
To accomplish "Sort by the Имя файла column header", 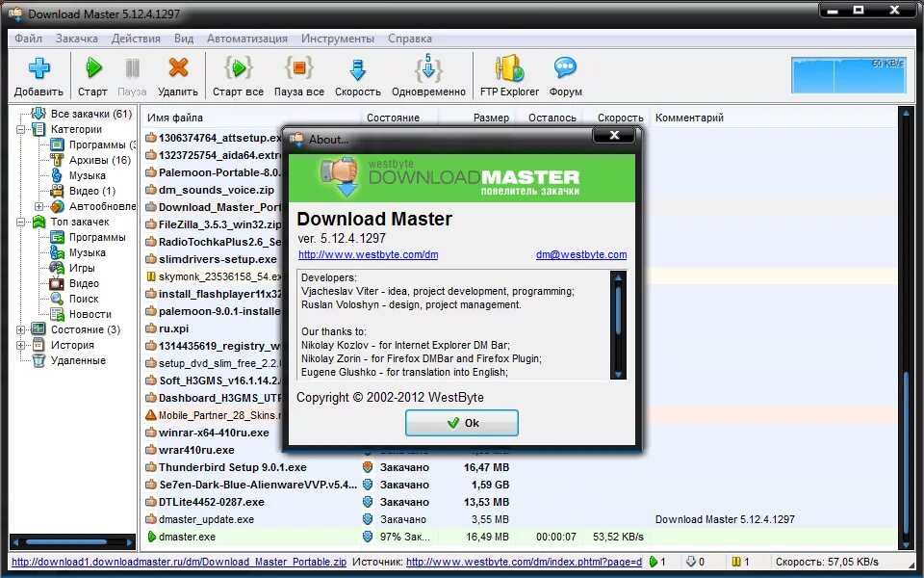I will pos(251,118).
